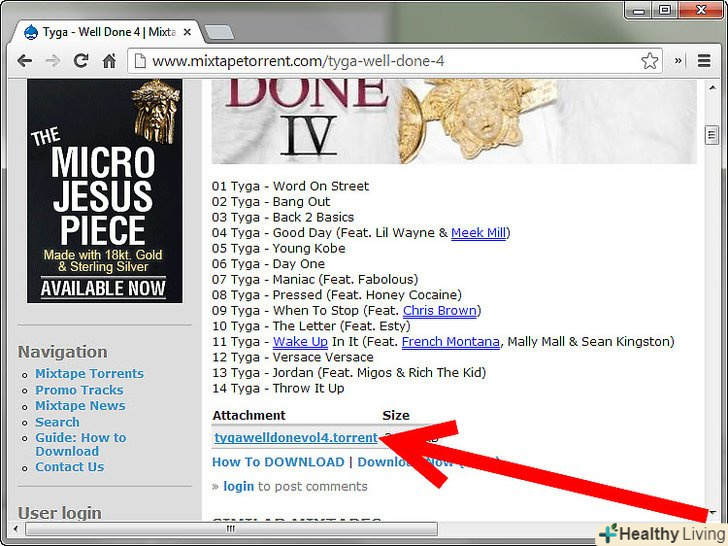
Task: Reload the page with the refresh icon
Action: coord(81,61)
